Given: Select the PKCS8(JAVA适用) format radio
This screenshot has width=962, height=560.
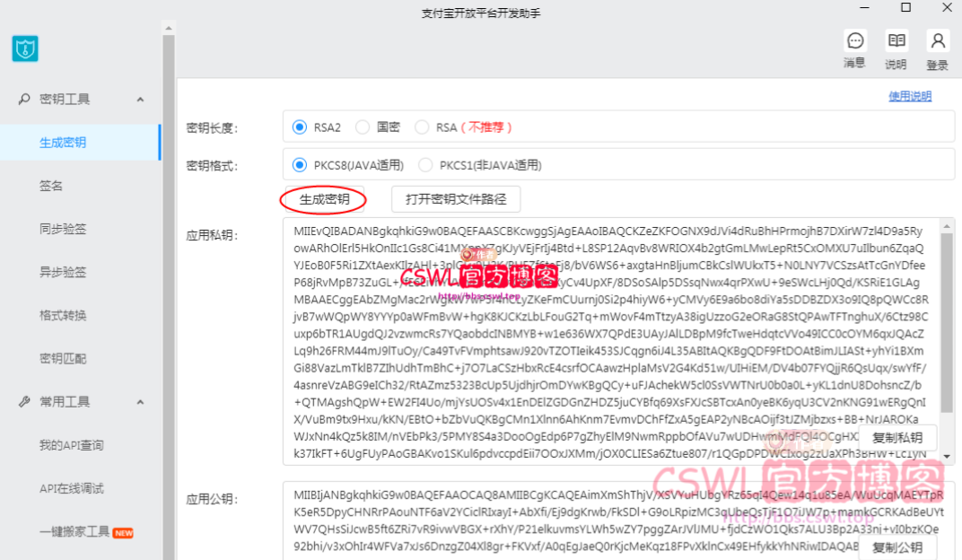Looking at the screenshot, I should coord(300,165).
